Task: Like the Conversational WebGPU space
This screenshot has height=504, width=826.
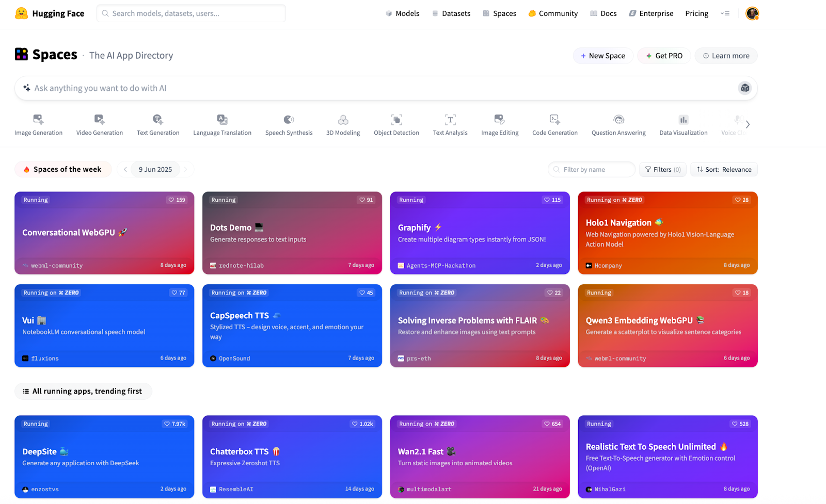Action: (177, 200)
